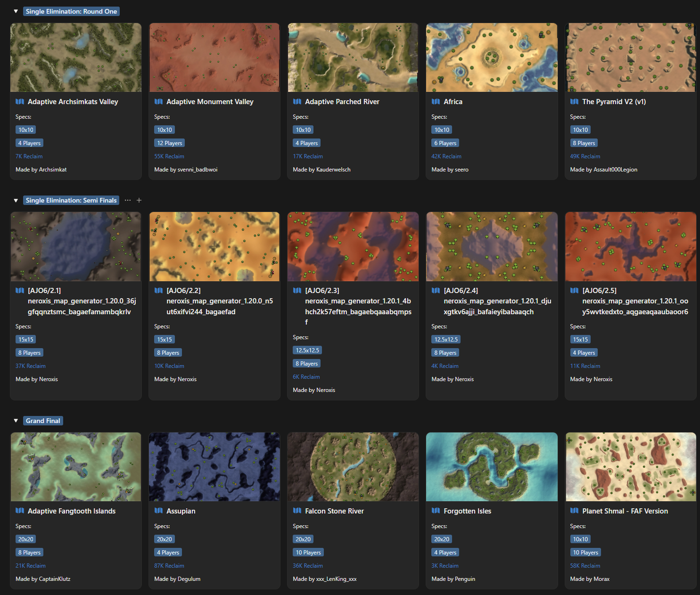Click map icon beside [AJO6/2.4] title
Screen dimensions: 700x595
click(x=436, y=291)
